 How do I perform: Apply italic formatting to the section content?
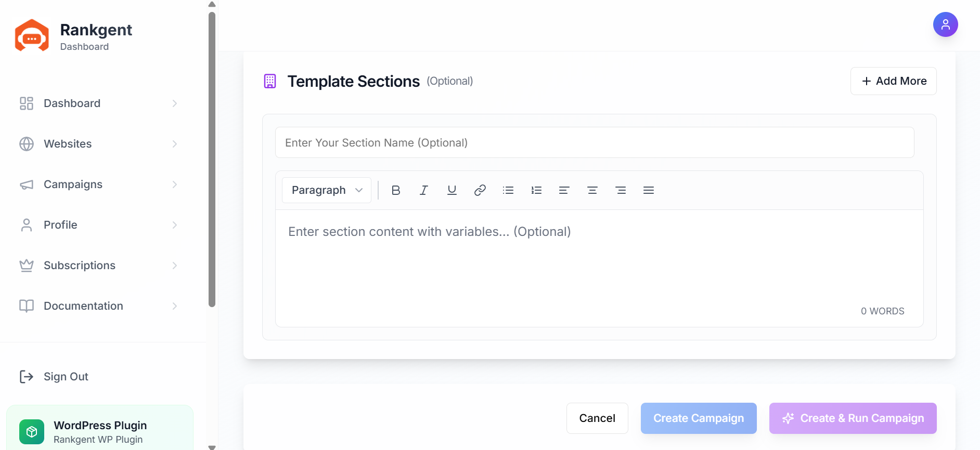(424, 190)
